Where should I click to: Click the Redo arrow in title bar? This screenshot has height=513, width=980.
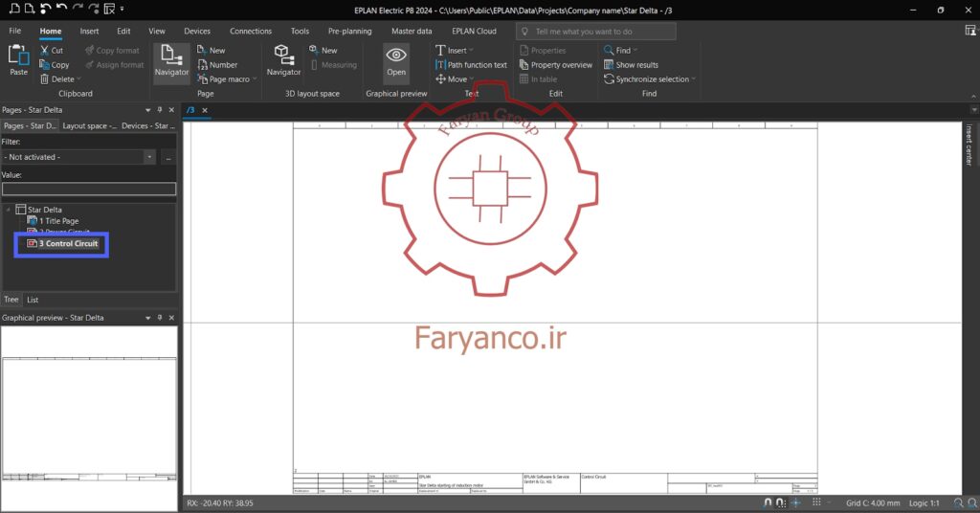[x=78, y=9]
